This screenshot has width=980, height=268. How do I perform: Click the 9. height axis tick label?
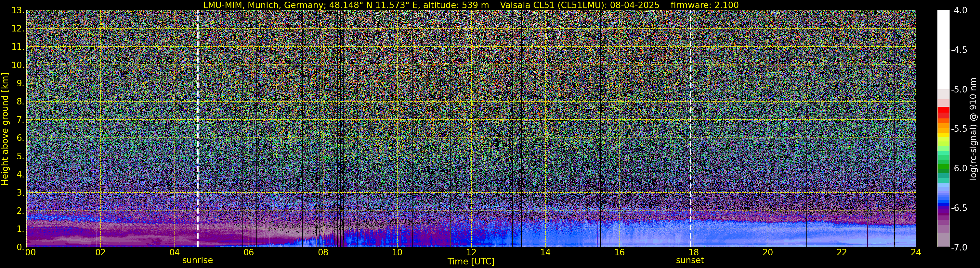20,83
